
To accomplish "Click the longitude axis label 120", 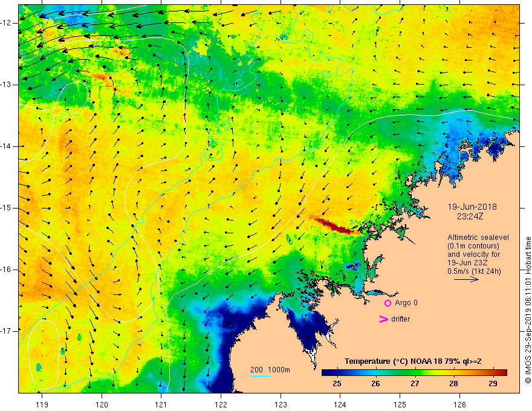I will point(102,404).
